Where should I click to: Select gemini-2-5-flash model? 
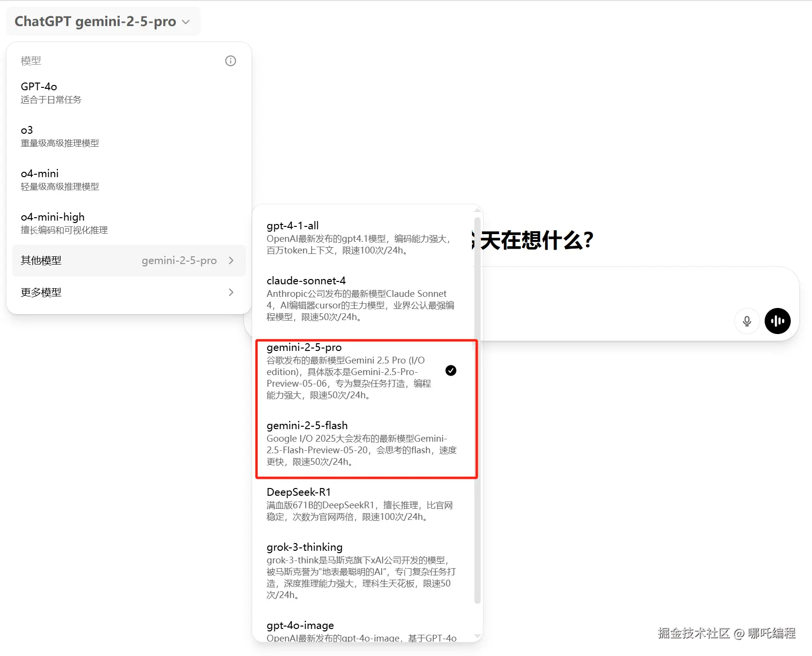click(363, 443)
